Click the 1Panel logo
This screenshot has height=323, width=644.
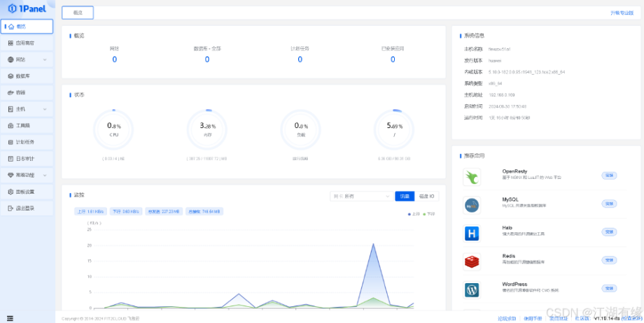27,8
